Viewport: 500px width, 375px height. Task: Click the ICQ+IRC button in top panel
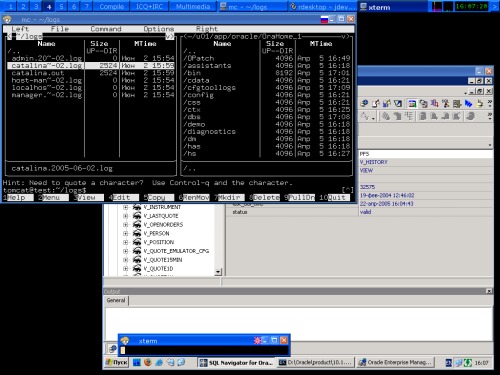(x=149, y=6)
